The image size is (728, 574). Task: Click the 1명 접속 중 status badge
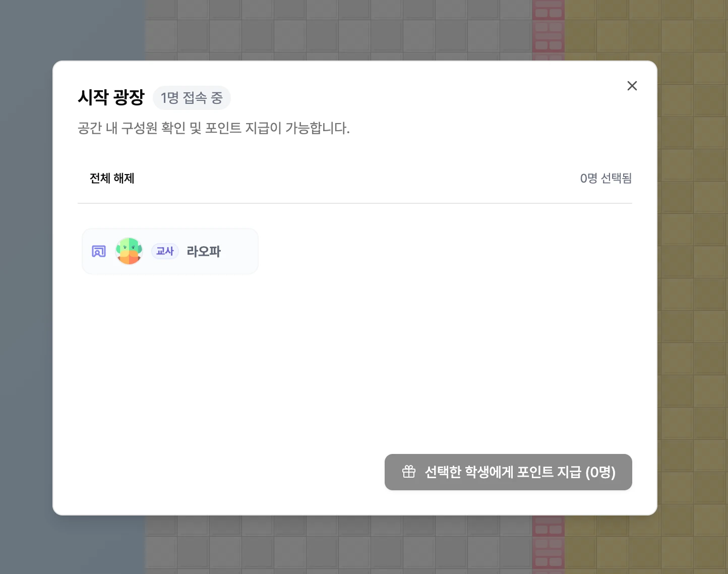click(x=192, y=98)
